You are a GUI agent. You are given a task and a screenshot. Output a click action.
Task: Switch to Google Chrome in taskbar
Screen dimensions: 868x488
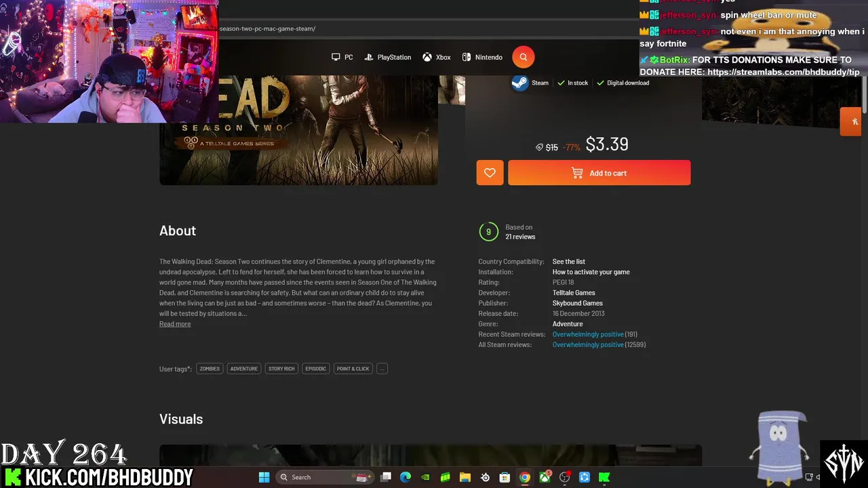[524, 477]
